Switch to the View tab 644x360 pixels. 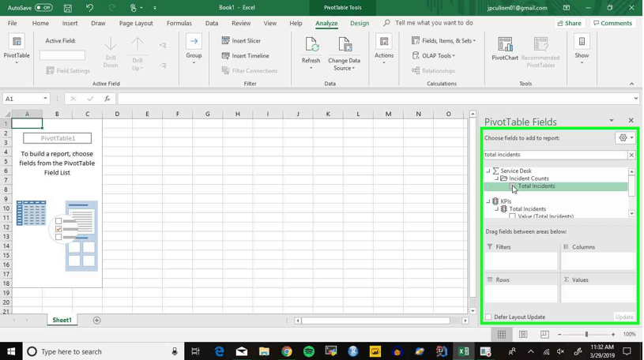point(269,24)
